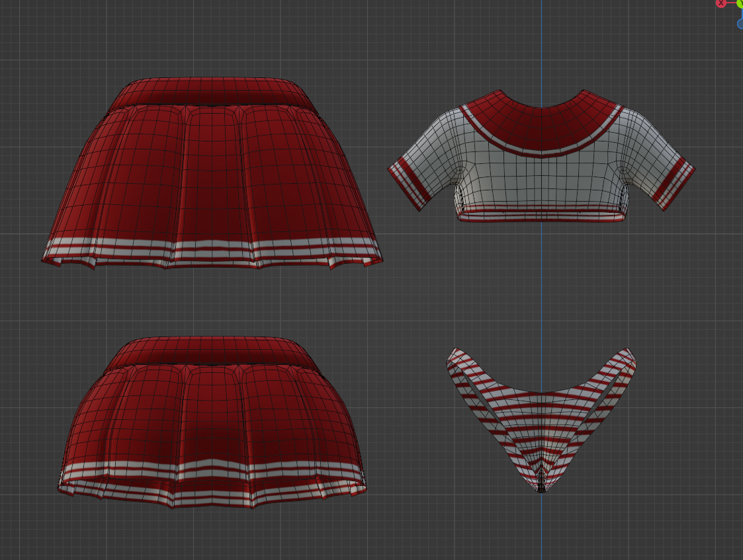Select the upper red pleated skirt mesh
The image size is (743, 560).
tap(212, 173)
